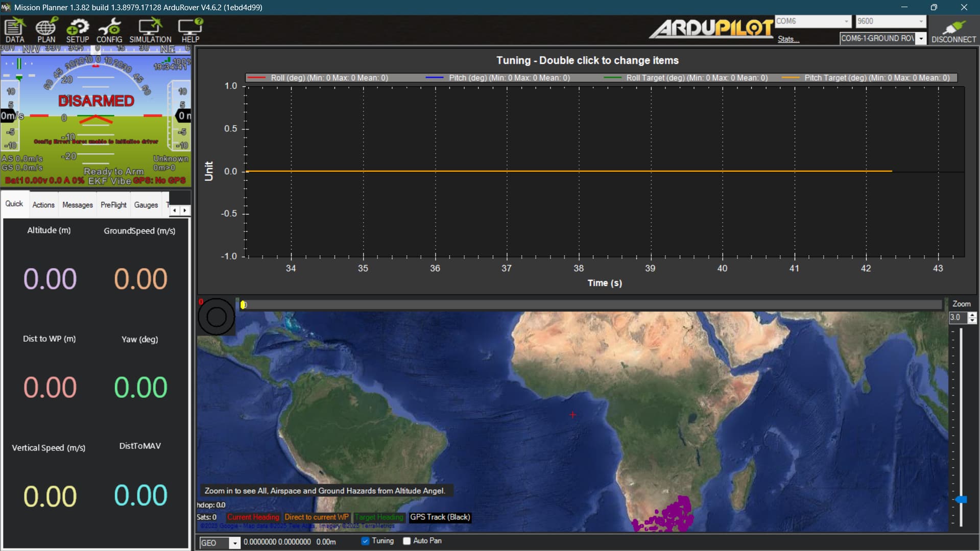Viewport: 980px width, 551px height.
Task: Click the Bat1 battery status readout
Action: point(44,181)
